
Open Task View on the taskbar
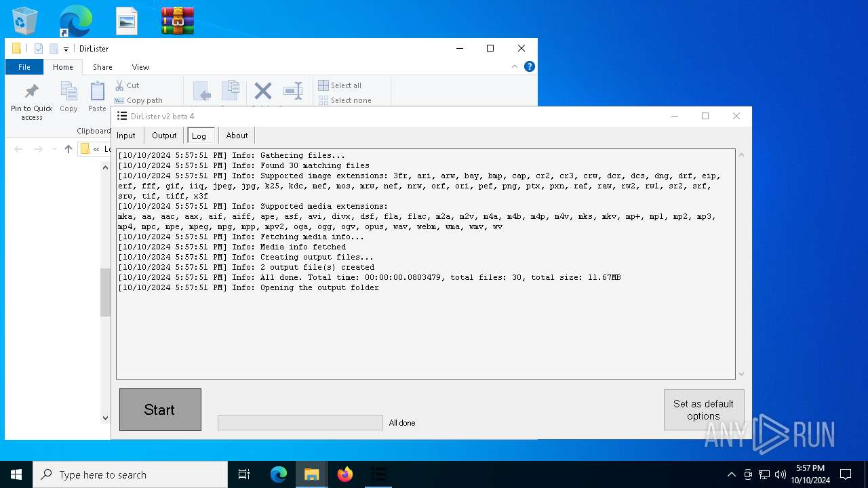pyautogui.click(x=244, y=474)
